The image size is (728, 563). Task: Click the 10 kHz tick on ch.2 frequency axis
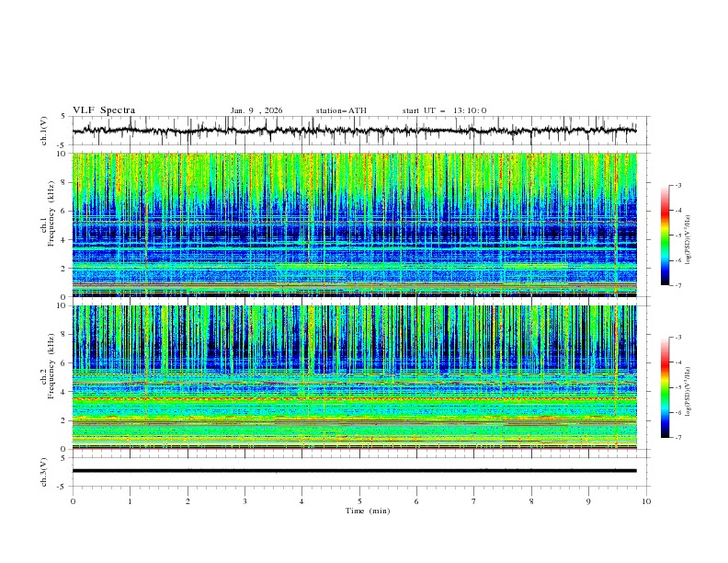(x=63, y=305)
